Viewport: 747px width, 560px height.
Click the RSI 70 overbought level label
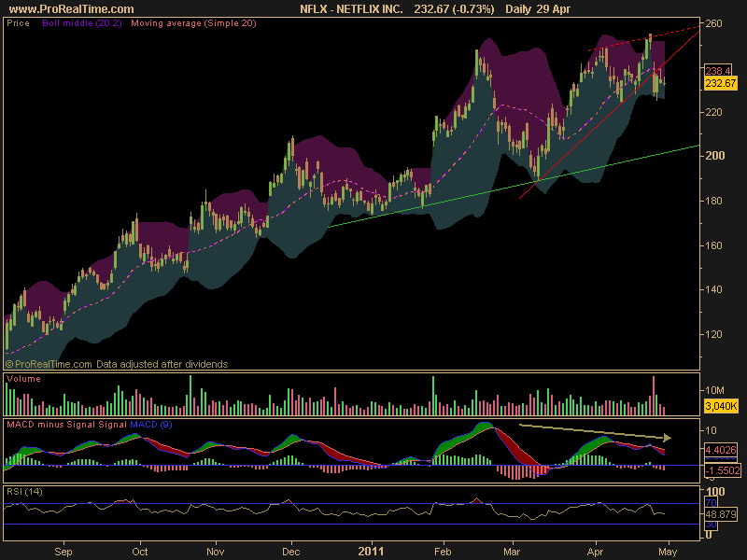(x=711, y=503)
